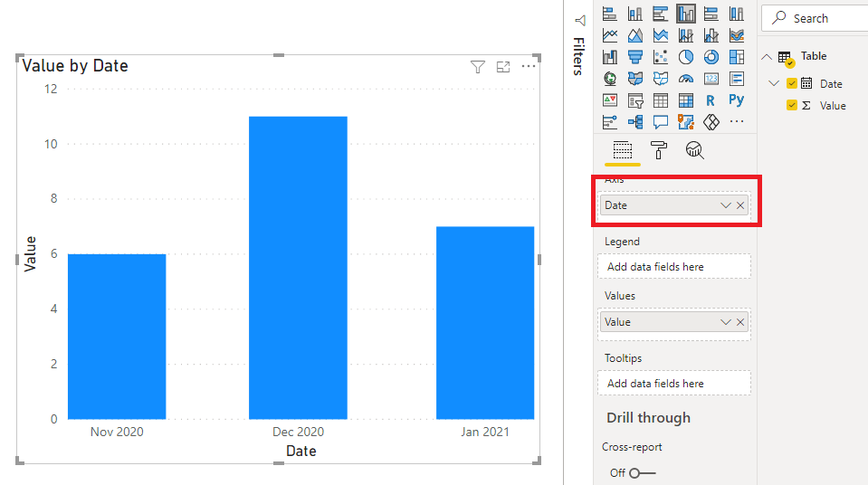Click the Fields pane Search box
The width and height of the screenshot is (868, 485).
tap(815, 18)
